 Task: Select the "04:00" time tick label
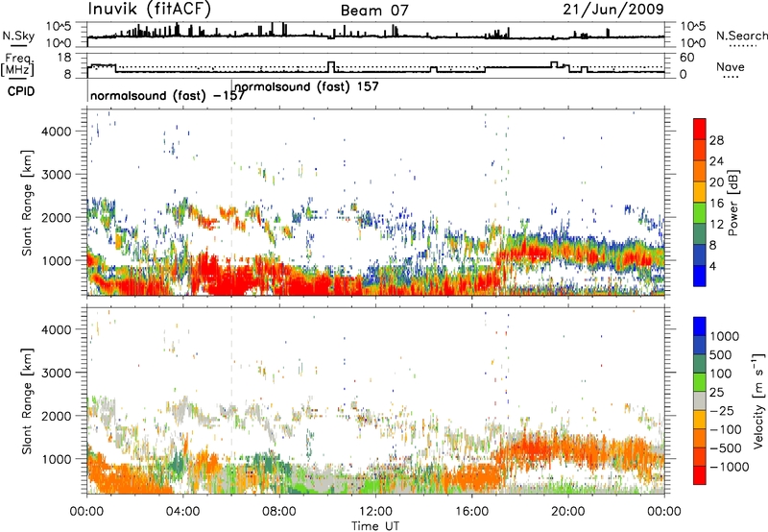click(x=182, y=512)
